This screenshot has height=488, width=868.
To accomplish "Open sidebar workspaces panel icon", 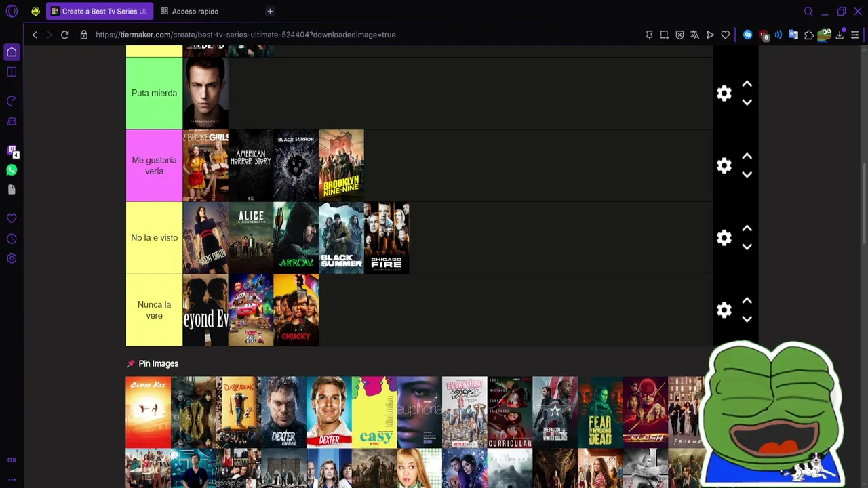I will tap(12, 72).
